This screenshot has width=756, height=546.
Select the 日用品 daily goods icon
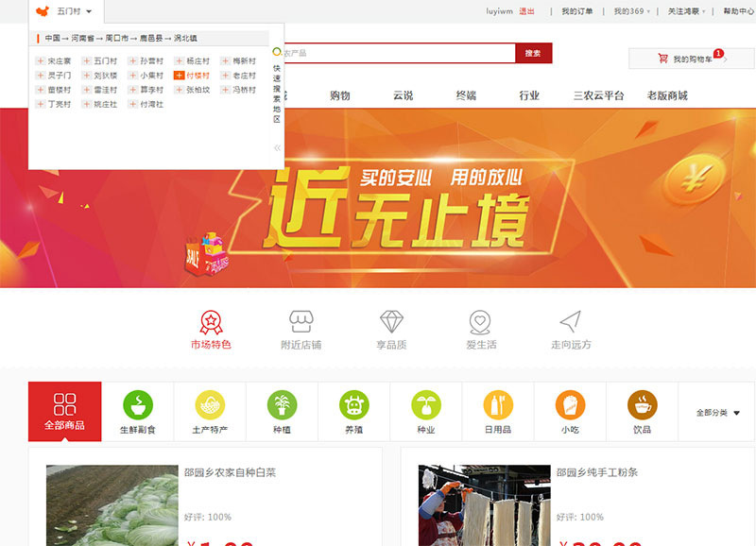click(x=498, y=405)
